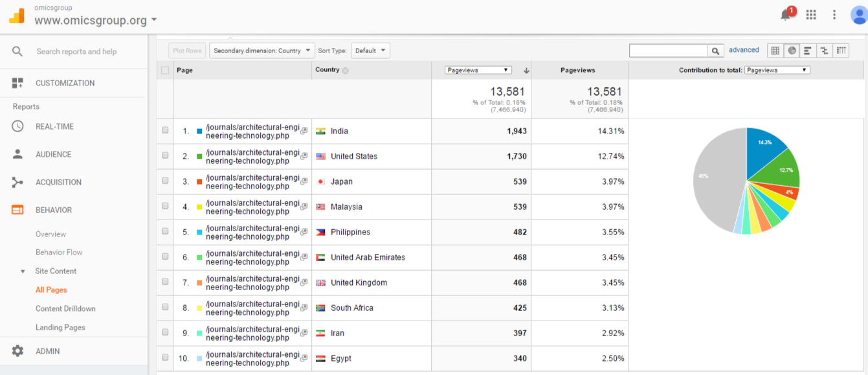Click the Customization dashboard icon

tap(17, 83)
